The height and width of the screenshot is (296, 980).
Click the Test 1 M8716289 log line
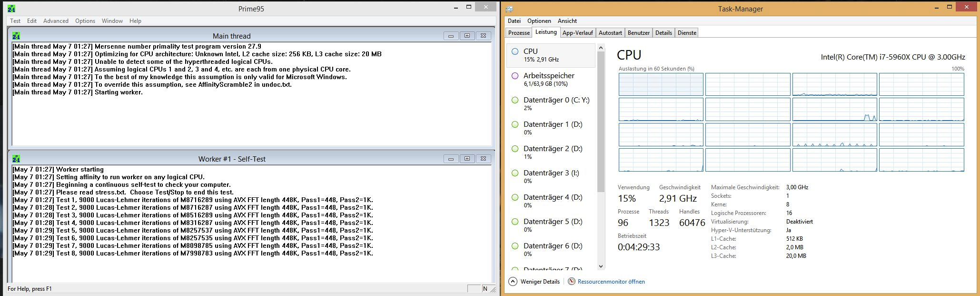pyautogui.click(x=193, y=200)
